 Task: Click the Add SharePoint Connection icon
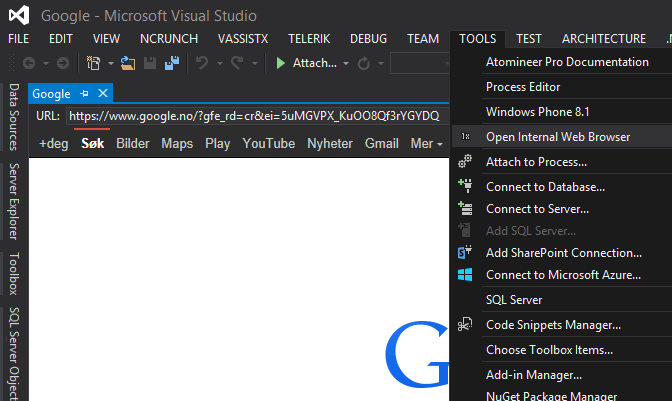pyautogui.click(x=465, y=252)
